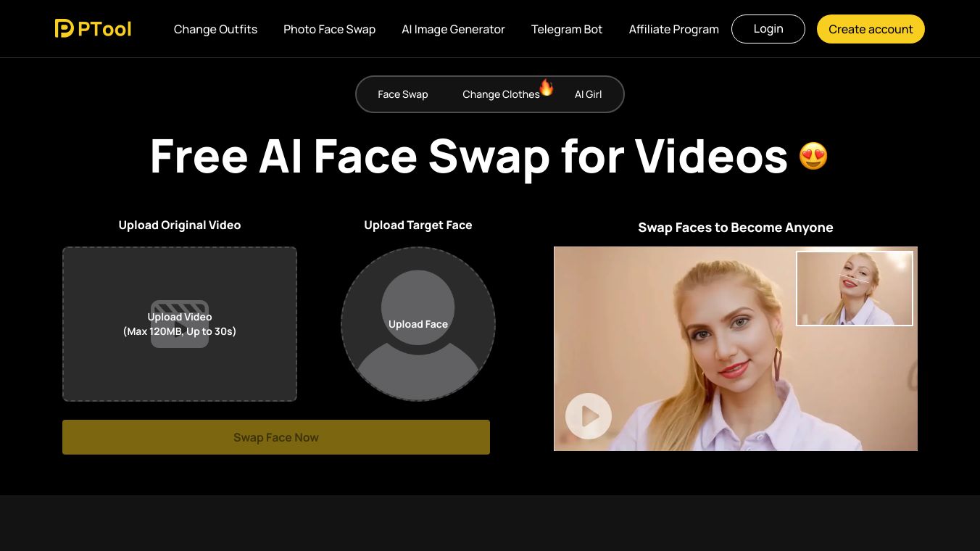Click the PTool logo
The image size is (980, 551).
click(93, 29)
